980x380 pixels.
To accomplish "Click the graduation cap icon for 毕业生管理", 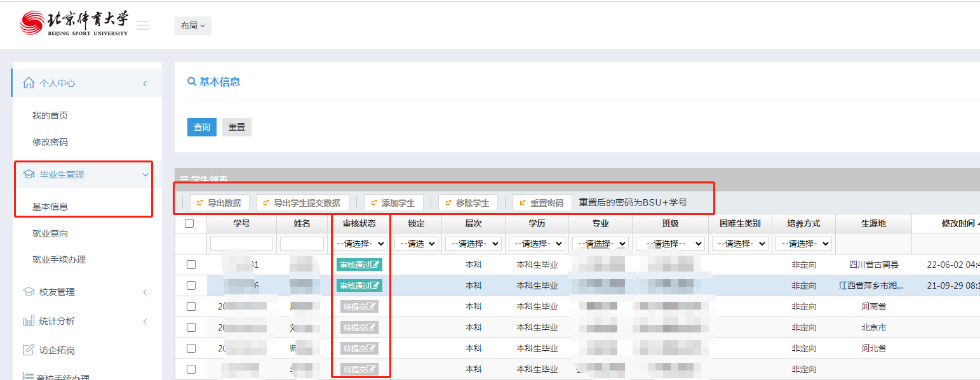I will pyautogui.click(x=29, y=174).
